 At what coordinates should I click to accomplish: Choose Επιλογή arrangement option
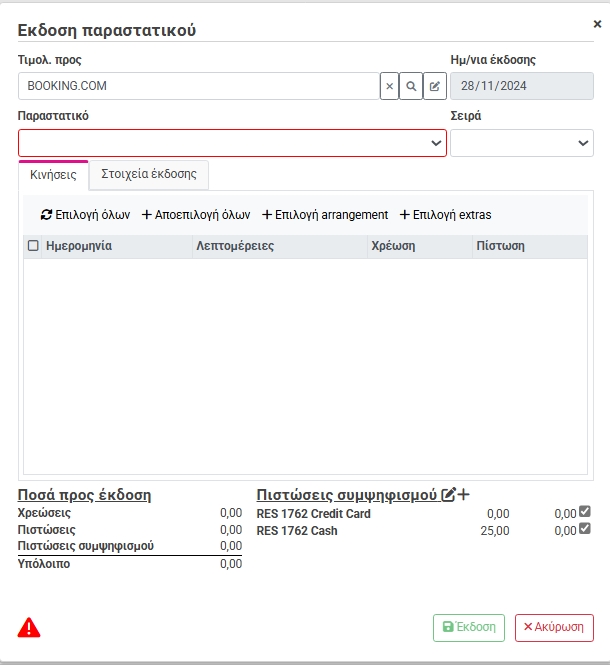pyautogui.click(x=325, y=215)
